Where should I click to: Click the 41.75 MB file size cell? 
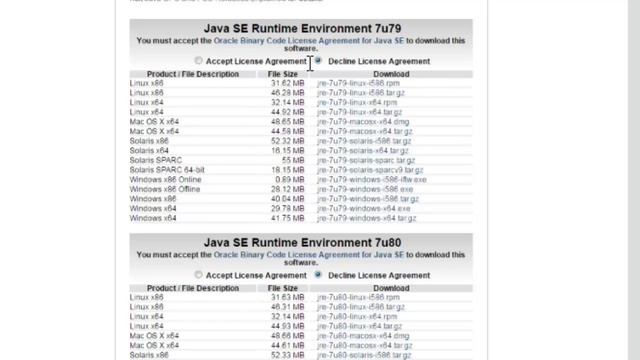(288, 218)
